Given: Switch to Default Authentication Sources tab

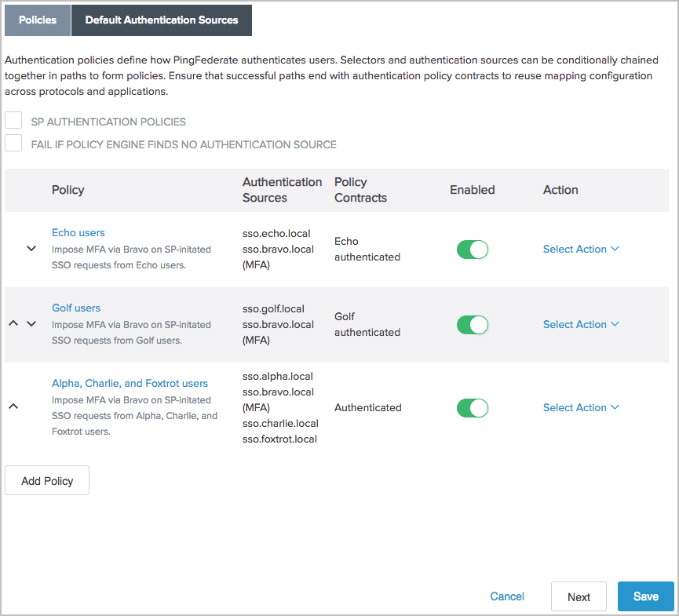Looking at the screenshot, I should point(161,20).
